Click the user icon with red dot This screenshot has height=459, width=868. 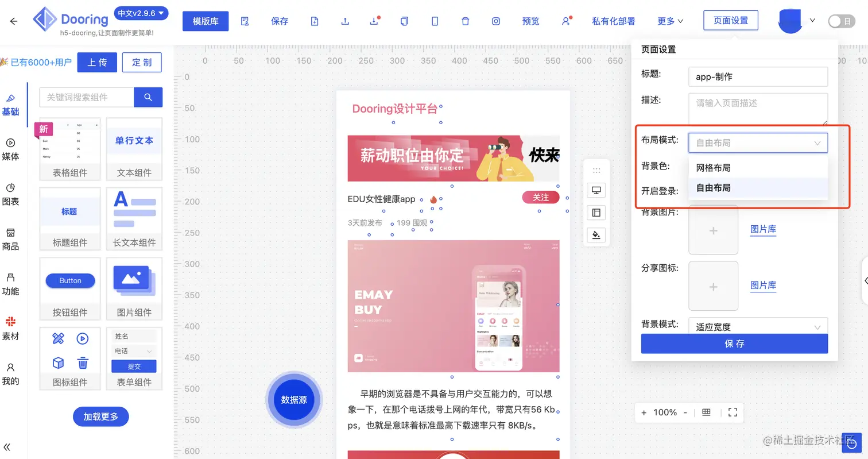pos(567,21)
